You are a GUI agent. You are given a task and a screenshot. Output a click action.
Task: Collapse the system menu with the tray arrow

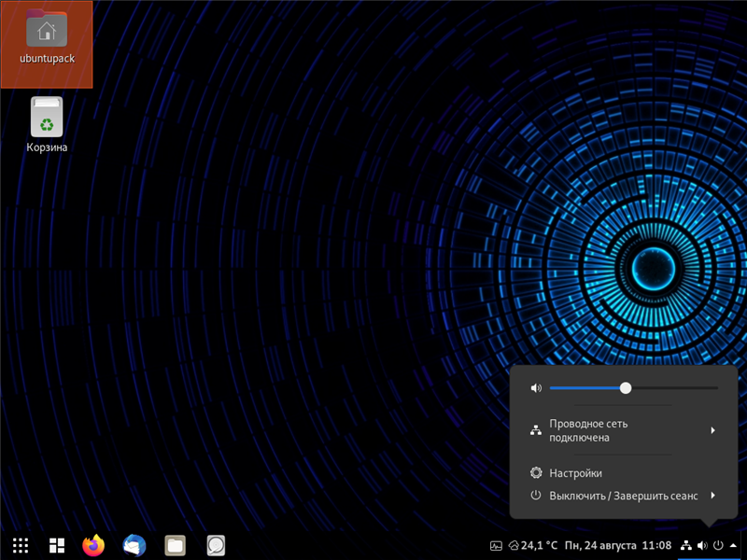coord(734,545)
